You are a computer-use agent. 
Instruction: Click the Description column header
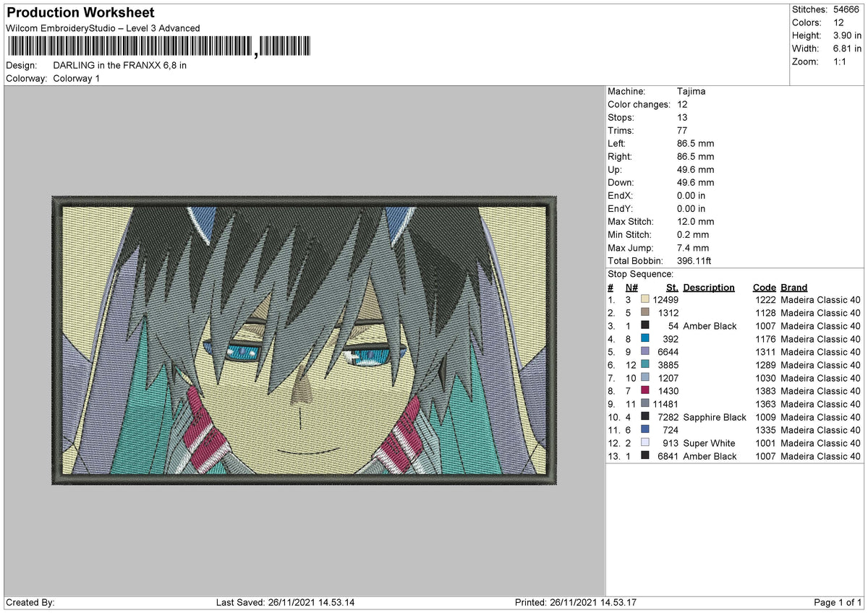708,287
